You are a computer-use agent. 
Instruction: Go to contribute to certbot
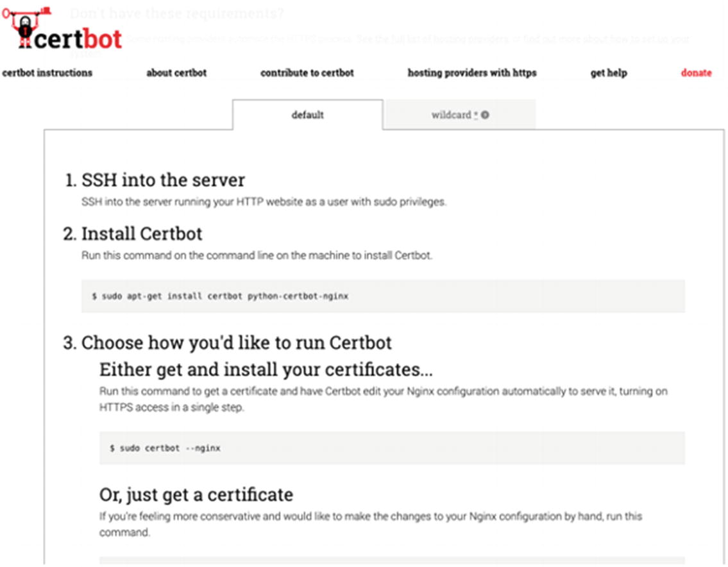pyautogui.click(x=307, y=73)
